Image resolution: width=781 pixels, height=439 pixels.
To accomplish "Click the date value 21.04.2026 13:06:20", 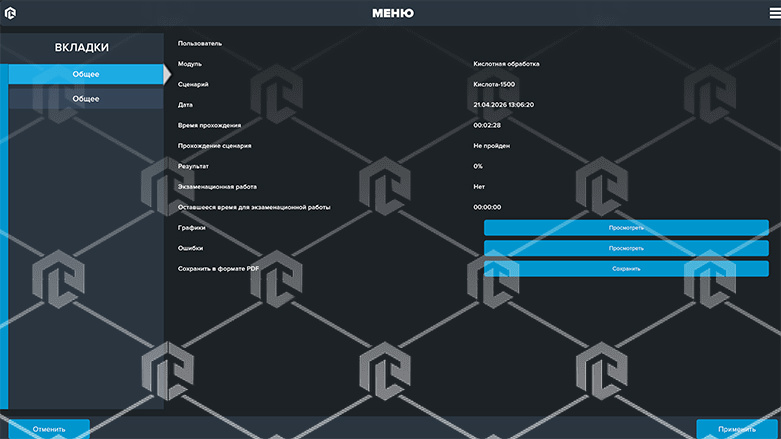I will click(x=503, y=105).
